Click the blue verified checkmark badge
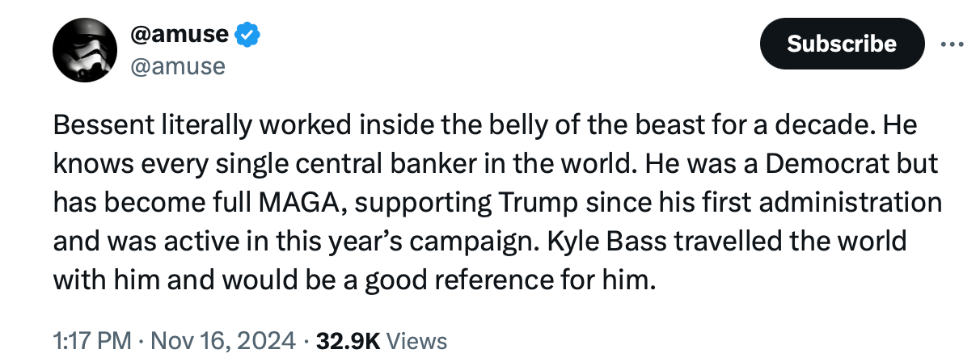The width and height of the screenshot is (980, 362). [x=247, y=36]
